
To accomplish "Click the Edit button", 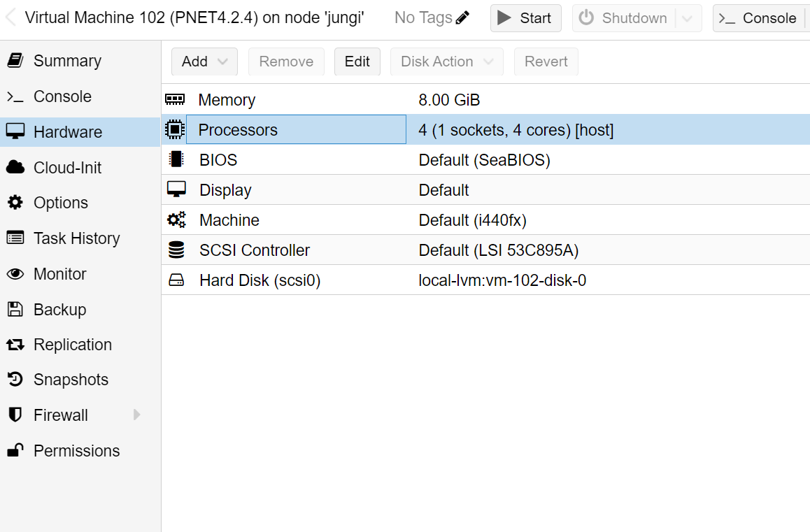I will pyautogui.click(x=357, y=62).
